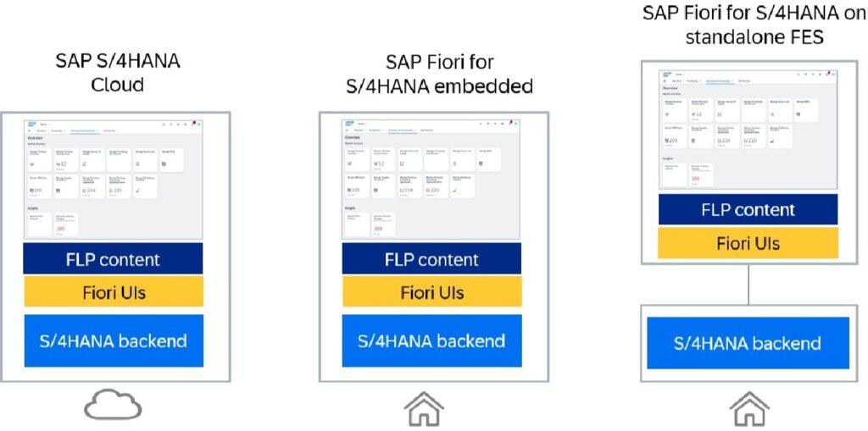Click the cloud icon under S/4HANA Cloud
The width and height of the screenshot is (868, 431).
(113, 406)
